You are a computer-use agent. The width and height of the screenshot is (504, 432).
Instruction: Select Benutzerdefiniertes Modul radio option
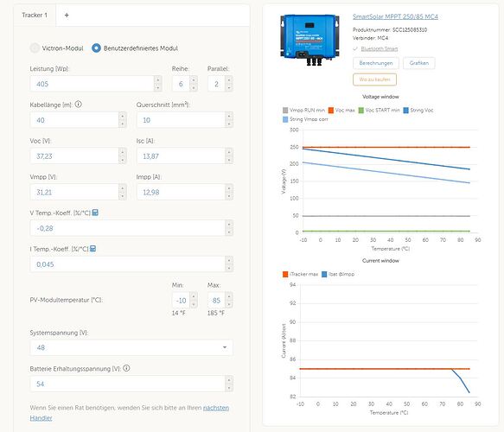(97, 48)
